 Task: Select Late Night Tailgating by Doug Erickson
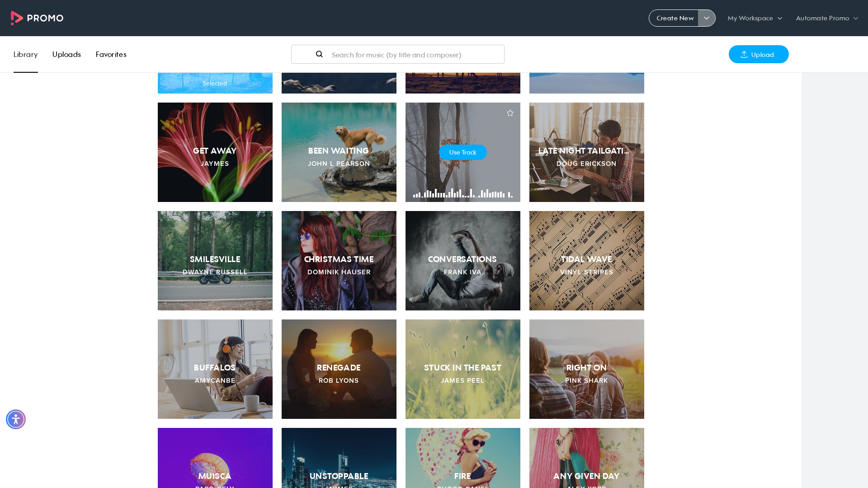point(587,152)
